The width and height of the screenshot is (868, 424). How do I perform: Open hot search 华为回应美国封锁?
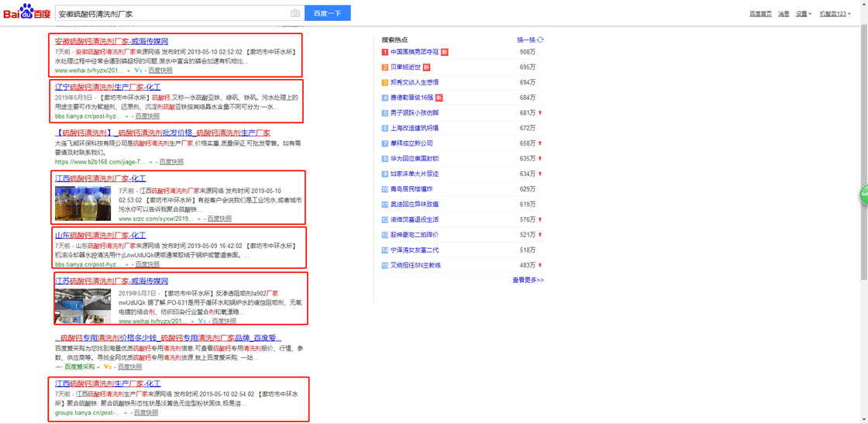pos(415,159)
